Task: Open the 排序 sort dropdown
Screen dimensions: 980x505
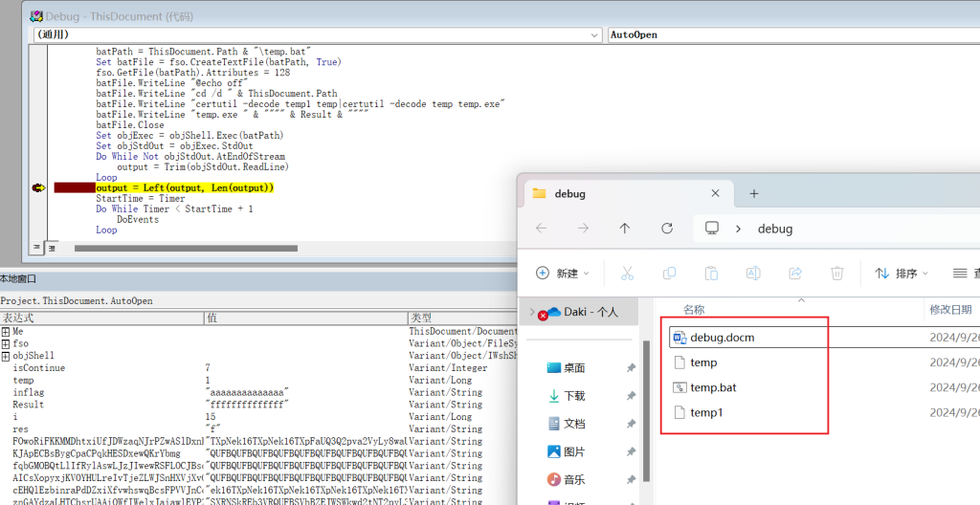Action: (902, 274)
